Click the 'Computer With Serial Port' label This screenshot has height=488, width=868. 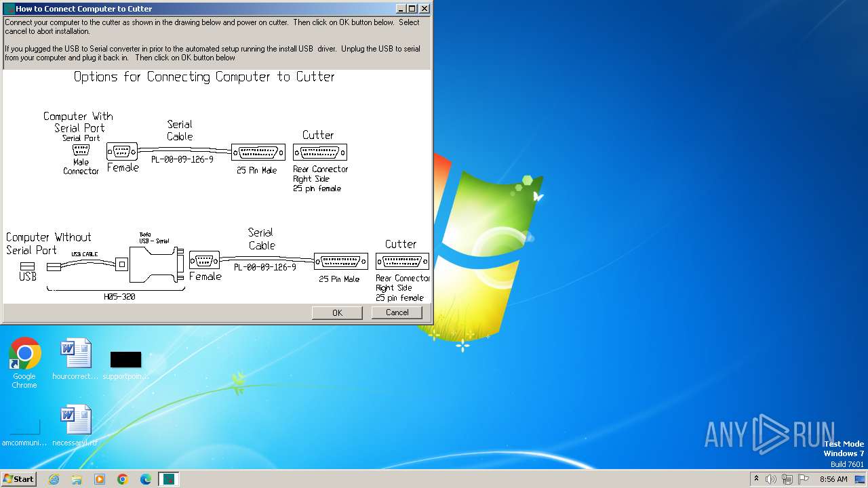pos(79,122)
